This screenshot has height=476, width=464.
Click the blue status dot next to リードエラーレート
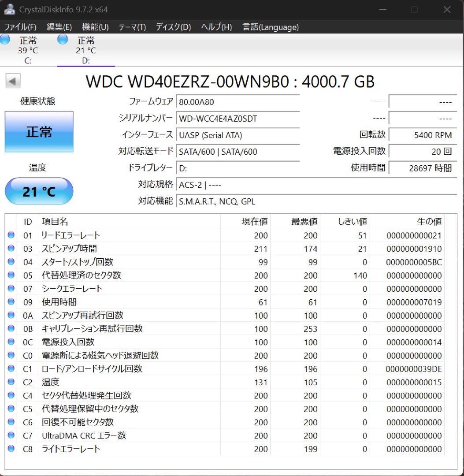11,235
